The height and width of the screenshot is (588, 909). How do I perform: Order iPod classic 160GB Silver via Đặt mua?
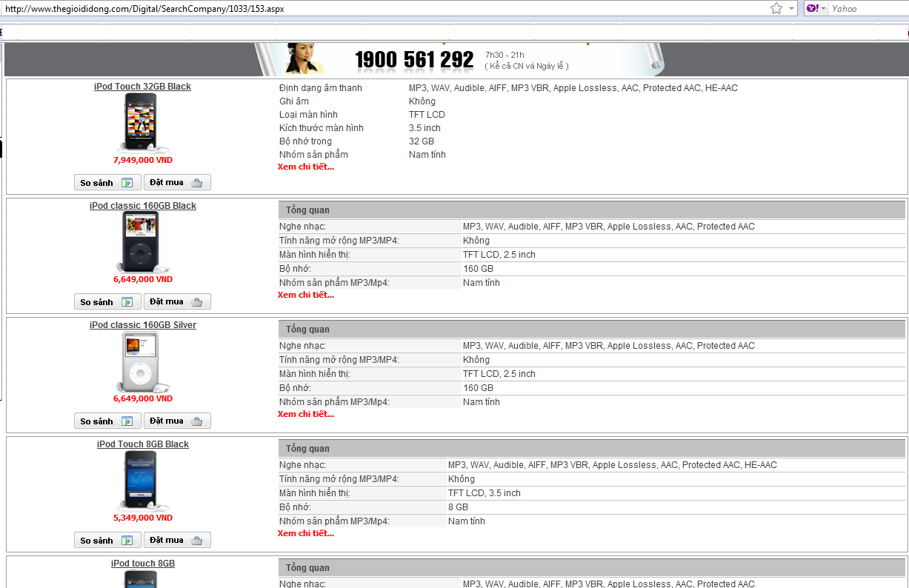[x=177, y=421]
